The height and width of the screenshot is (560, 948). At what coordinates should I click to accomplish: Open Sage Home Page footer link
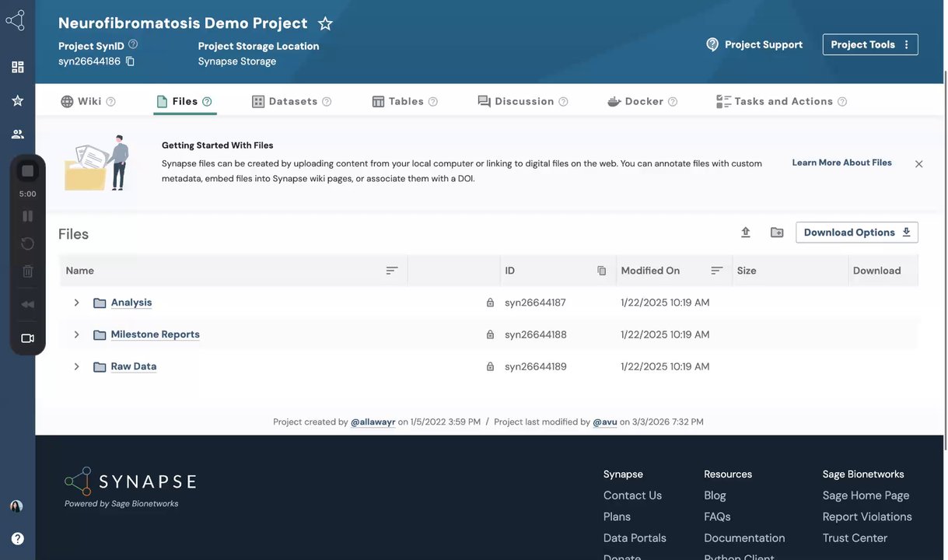click(x=866, y=495)
